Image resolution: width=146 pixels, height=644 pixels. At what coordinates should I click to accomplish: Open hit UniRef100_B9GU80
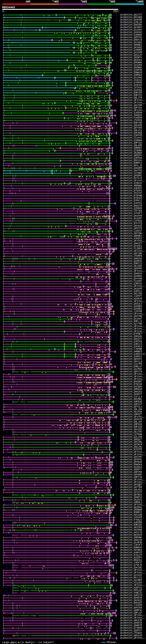pyautogui.click(x=131, y=25)
